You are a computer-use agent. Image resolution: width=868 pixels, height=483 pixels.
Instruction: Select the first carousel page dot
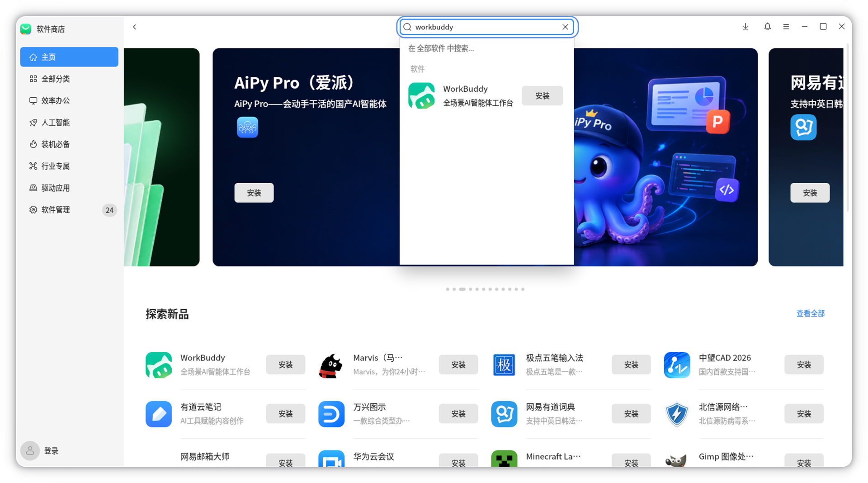[x=448, y=289]
